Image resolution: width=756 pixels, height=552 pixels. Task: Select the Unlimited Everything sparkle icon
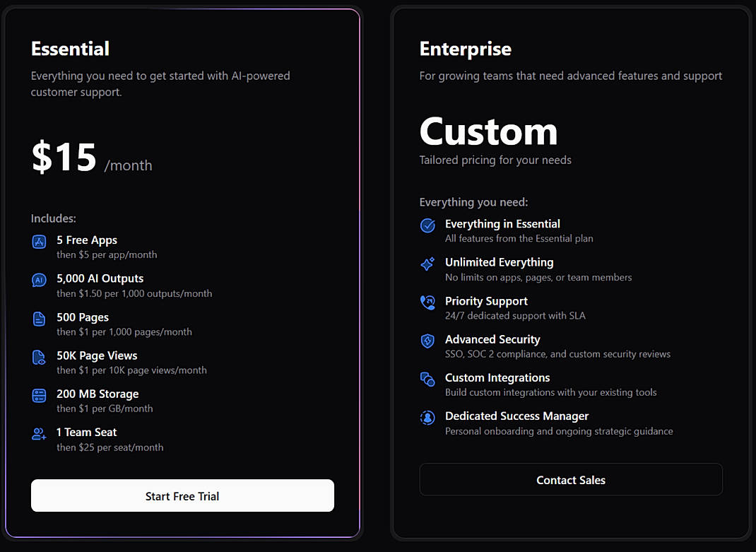click(427, 264)
